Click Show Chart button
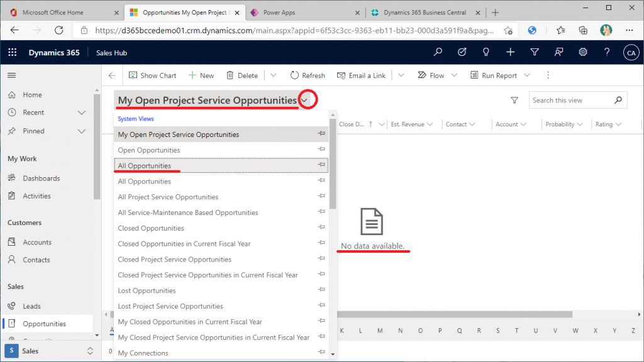 pos(153,75)
